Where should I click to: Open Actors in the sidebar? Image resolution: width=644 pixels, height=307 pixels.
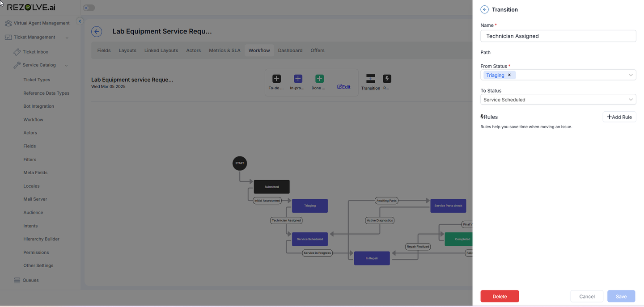pyautogui.click(x=30, y=133)
